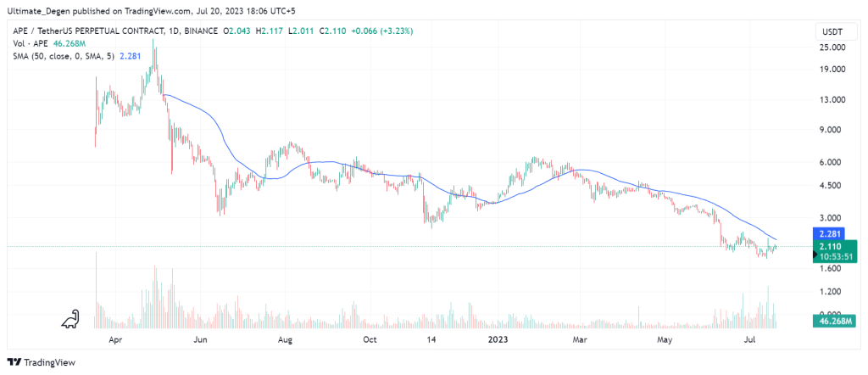Click the May date label on the time axis

click(x=665, y=339)
